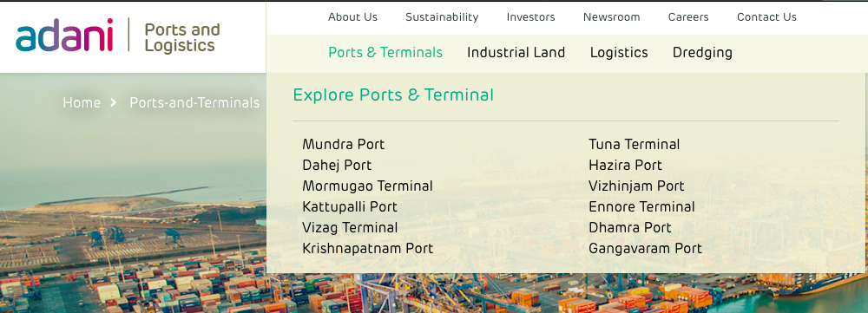
Task: Open the Mundra Port link
Action: [x=343, y=144]
